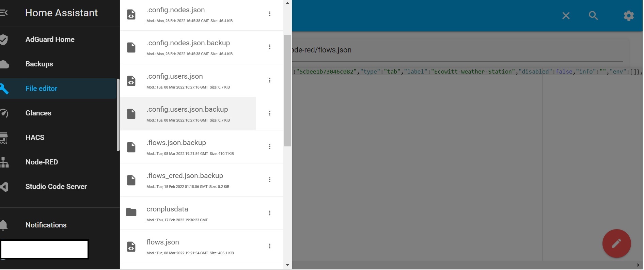Close the open file with X icon
The width and height of the screenshot is (644, 270).
point(566,16)
